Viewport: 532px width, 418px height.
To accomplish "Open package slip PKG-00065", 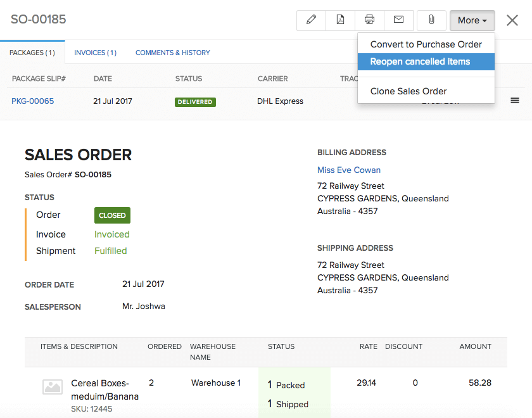I will (32, 101).
